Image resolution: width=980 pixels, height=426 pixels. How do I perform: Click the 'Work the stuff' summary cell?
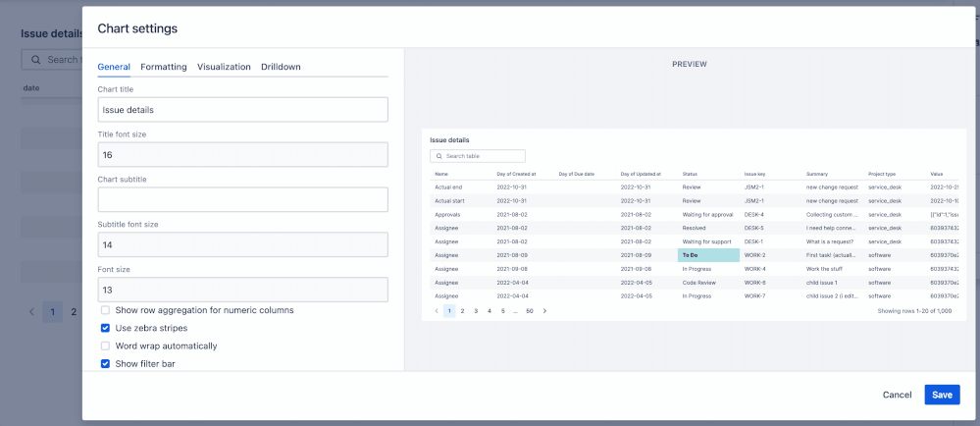[x=824, y=269]
